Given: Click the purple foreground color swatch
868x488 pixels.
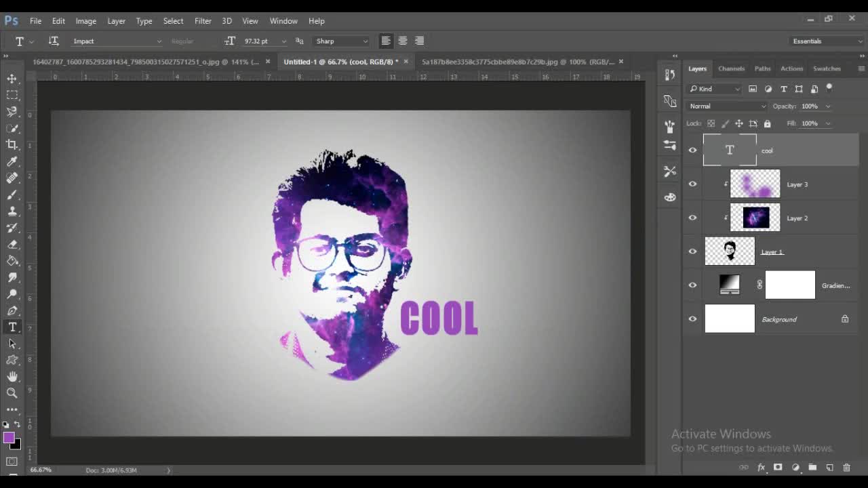Looking at the screenshot, I should 9,438.
